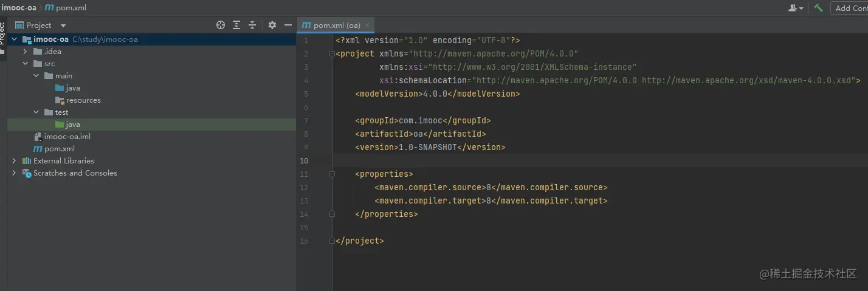The width and height of the screenshot is (868, 291).
Task: Click the groupId com.imooc text
Action: (x=423, y=120)
